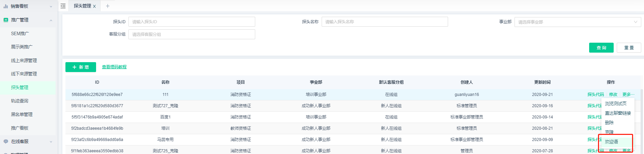
Task: Choose 浏览测试页 in the dropdown menu
Action: (x=615, y=103)
